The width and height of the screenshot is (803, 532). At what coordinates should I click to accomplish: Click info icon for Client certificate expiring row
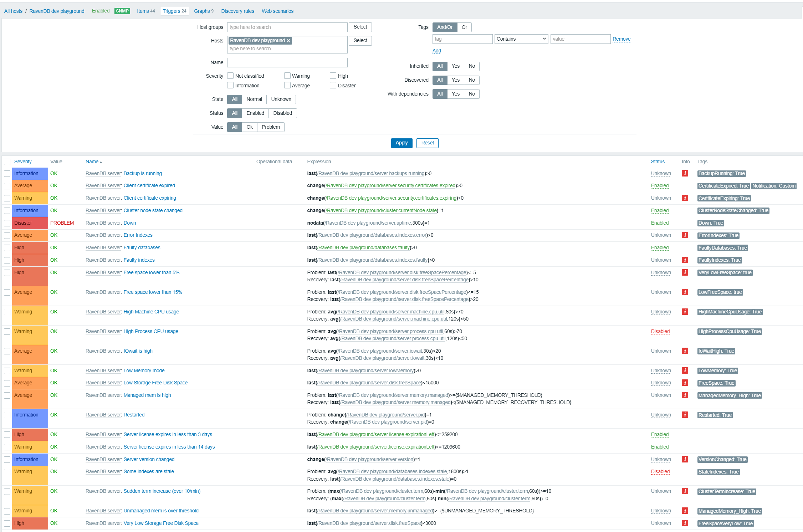click(685, 198)
